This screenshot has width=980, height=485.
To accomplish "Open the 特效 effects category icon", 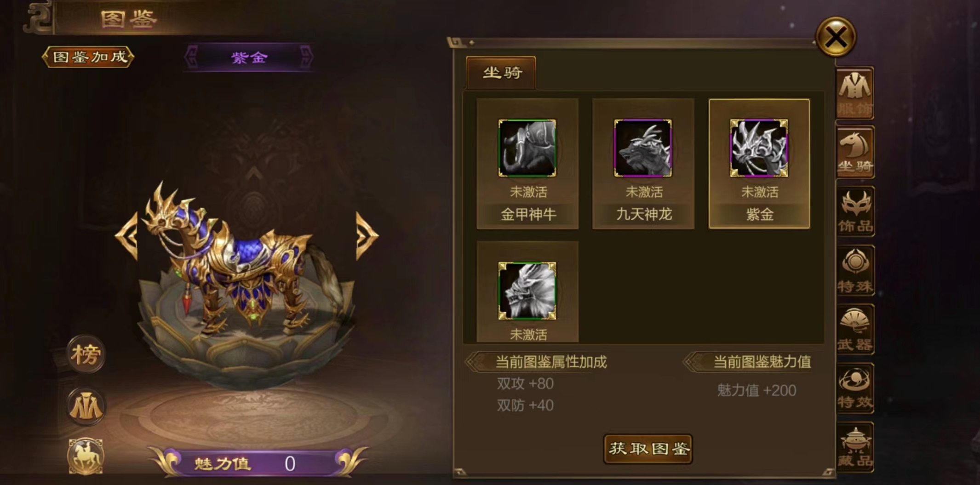I will (x=855, y=388).
